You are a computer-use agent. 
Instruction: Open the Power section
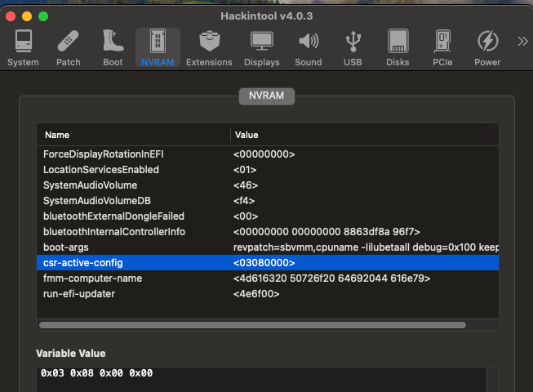point(487,47)
